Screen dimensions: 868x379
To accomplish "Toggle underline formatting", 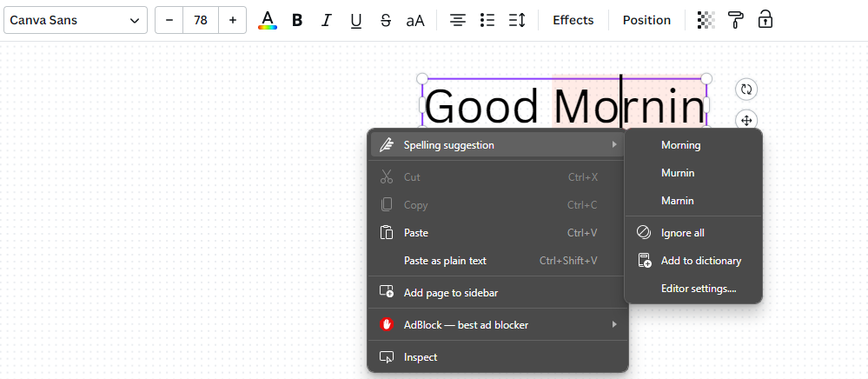I will point(356,21).
